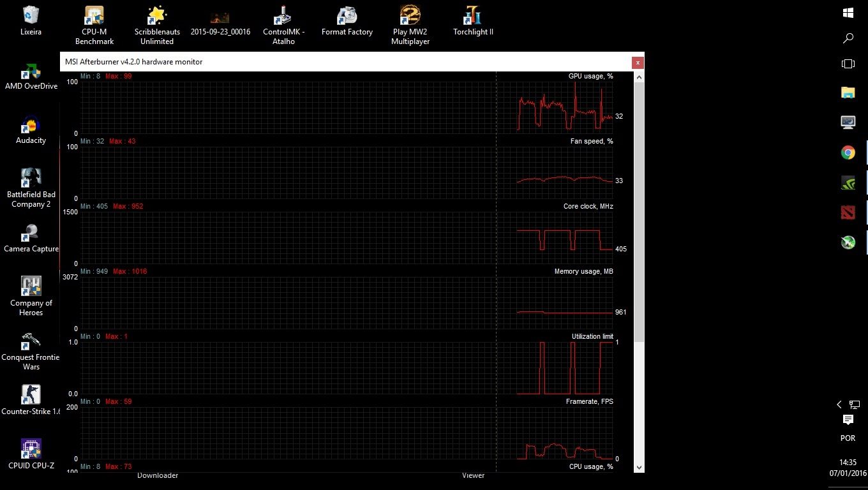The width and height of the screenshot is (868, 490).
Task: Open the NVIDIA taskbar icon
Action: pos(848,182)
